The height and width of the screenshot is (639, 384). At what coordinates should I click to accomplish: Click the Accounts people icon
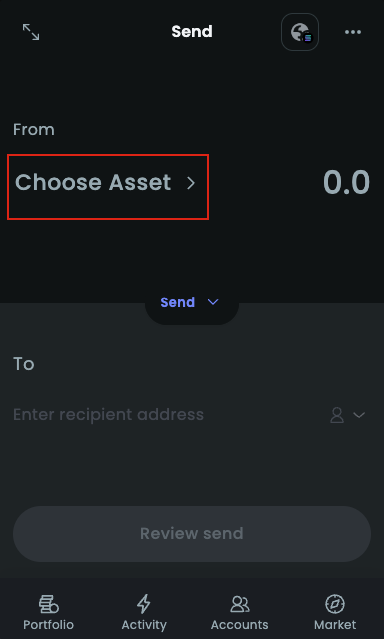240,604
